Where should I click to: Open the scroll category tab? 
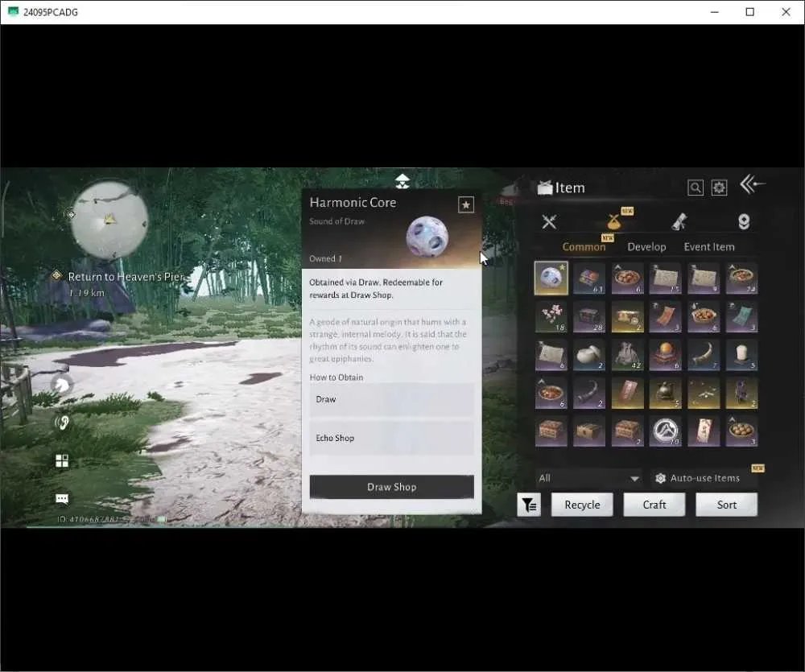(x=679, y=222)
